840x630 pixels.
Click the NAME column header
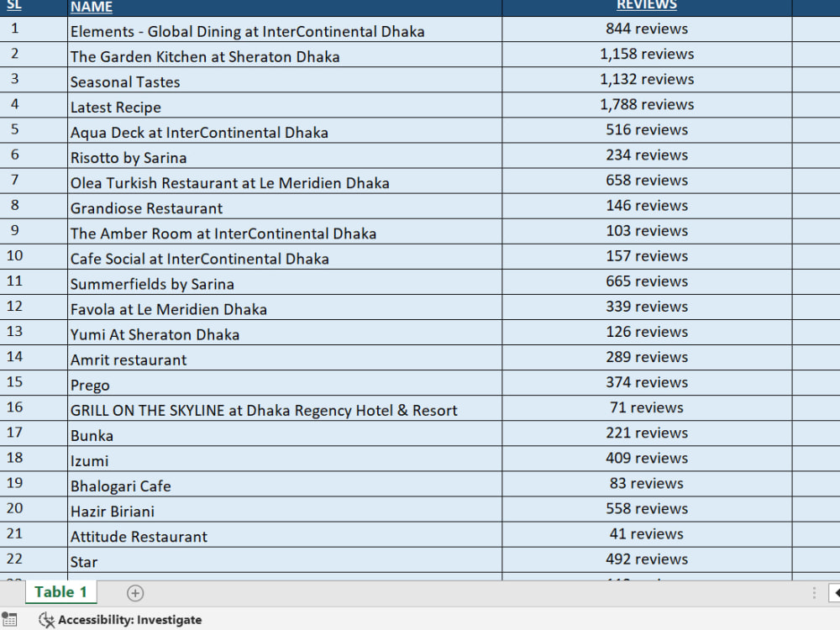(x=285, y=8)
